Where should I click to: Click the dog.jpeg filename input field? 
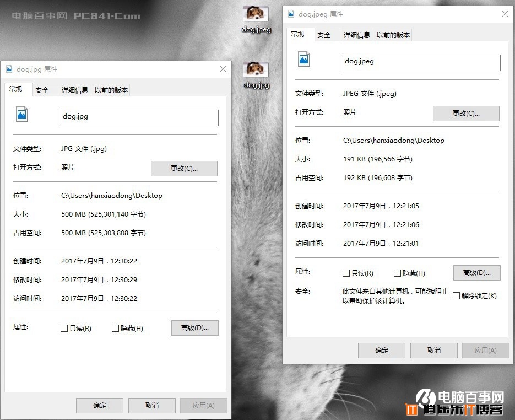(421, 63)
